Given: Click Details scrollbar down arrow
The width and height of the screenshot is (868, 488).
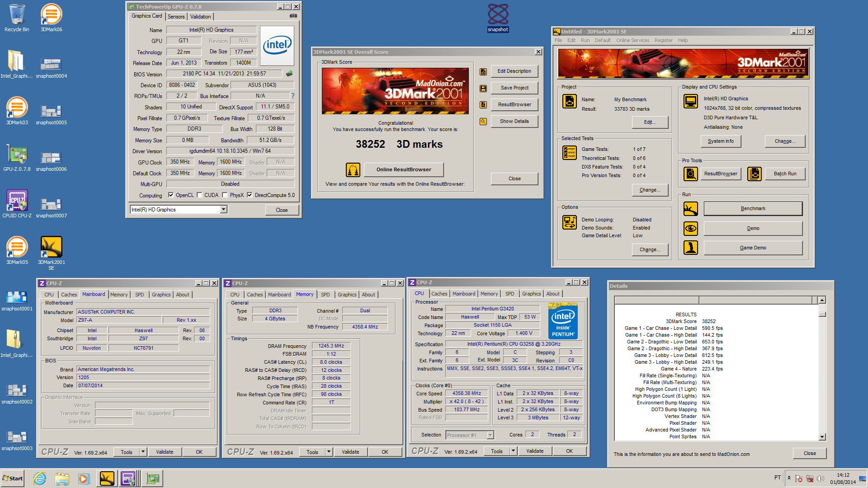Looking at the screenshot, I should coord(822,437).
